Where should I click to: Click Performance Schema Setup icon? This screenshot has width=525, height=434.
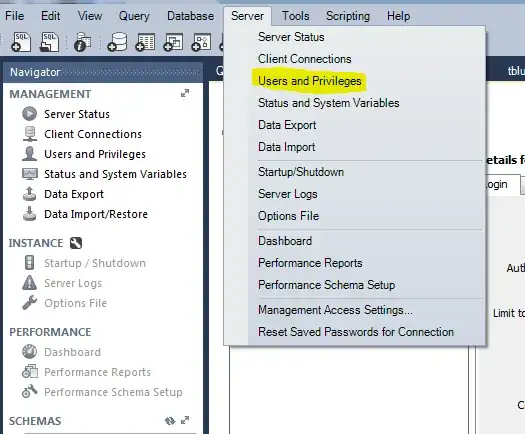(x=30, y=391)
